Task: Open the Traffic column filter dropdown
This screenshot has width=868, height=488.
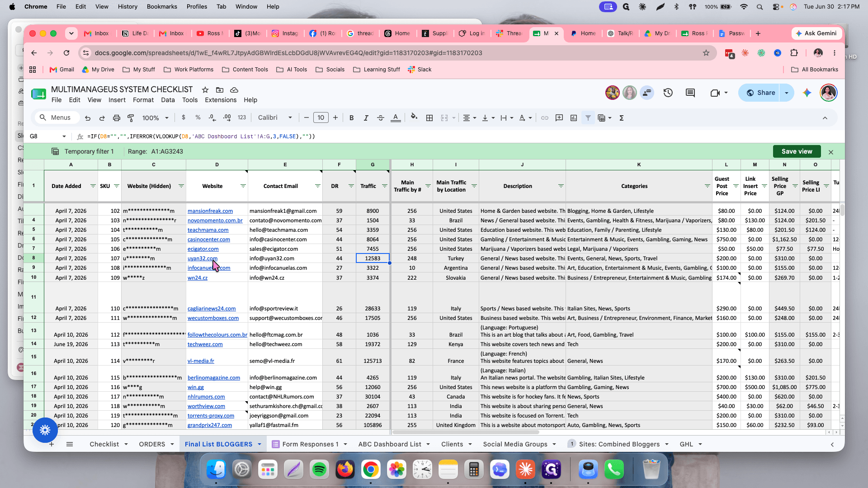Action: click(385, 186)
